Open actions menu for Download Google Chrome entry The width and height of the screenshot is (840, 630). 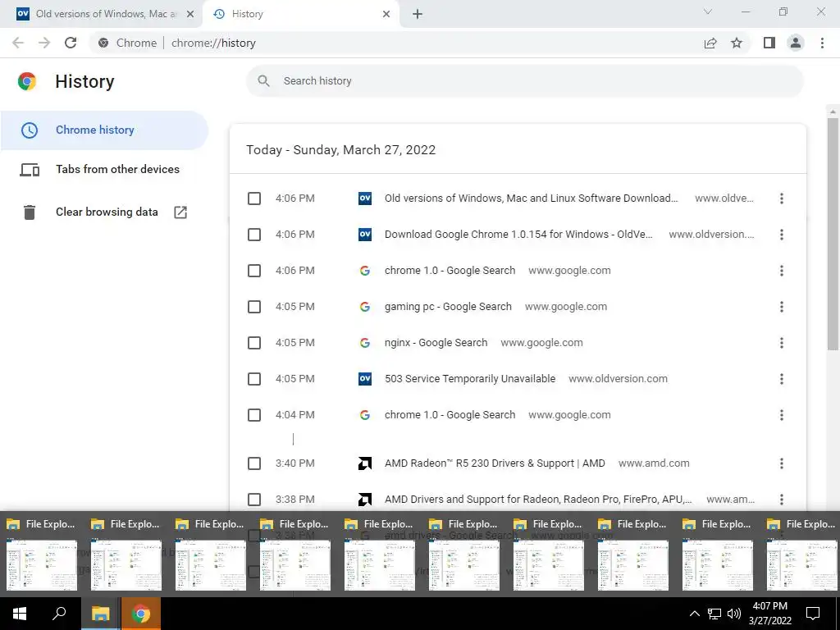782,235
